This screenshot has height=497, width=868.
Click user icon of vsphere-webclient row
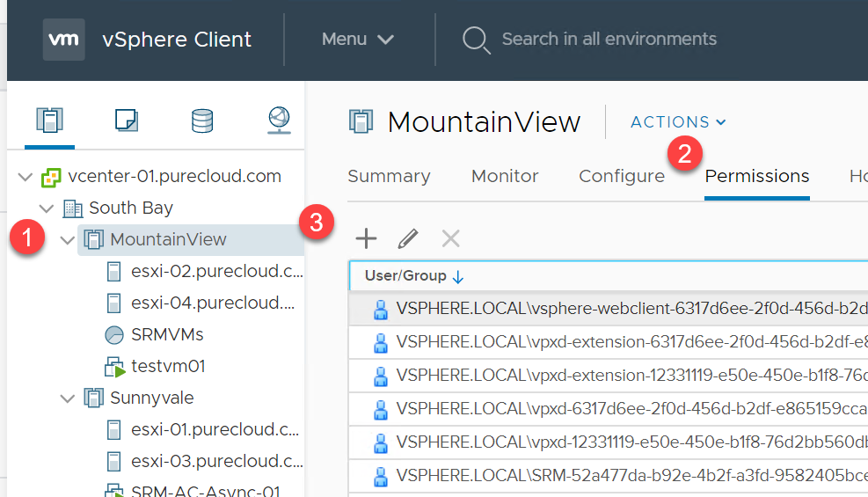click(x=380, y=310)
